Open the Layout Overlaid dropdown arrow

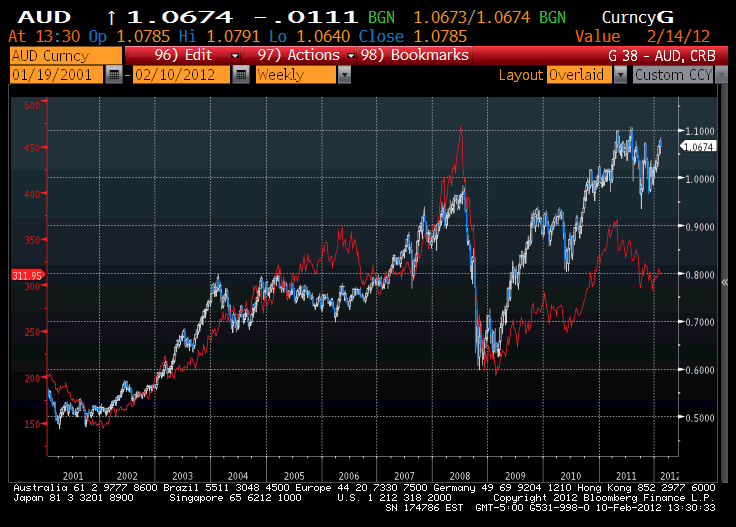[620, 75]
